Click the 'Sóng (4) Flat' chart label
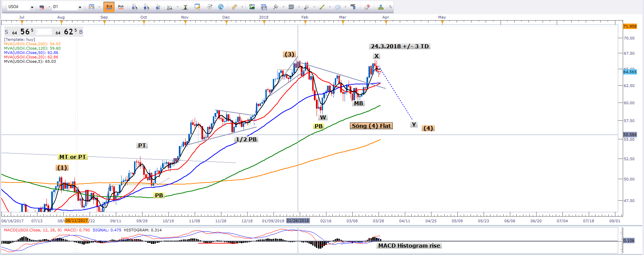 click(x=371, y=126)
